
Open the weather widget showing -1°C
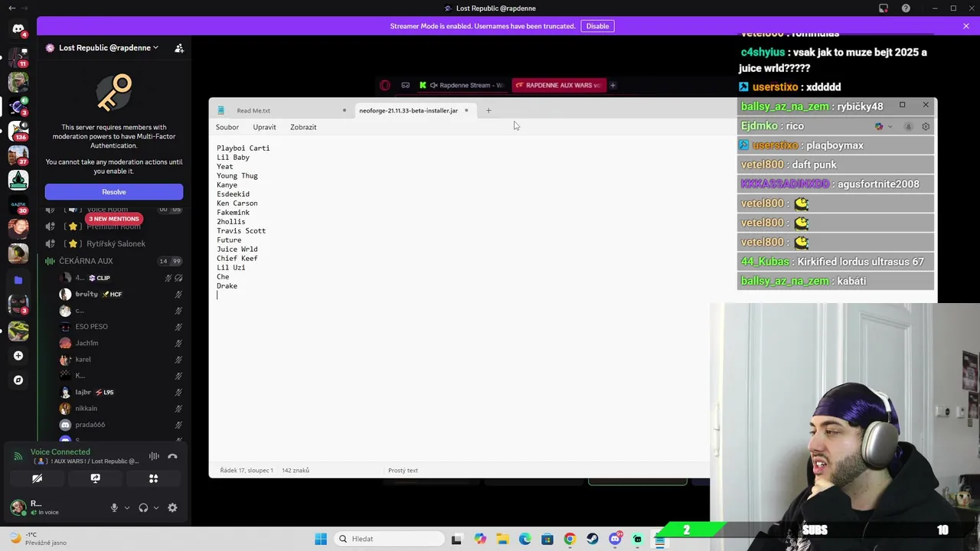pos(37,539)
